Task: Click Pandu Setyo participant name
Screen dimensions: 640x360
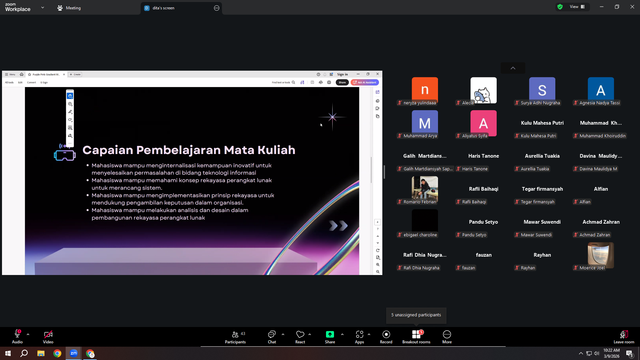Action: 484,222
